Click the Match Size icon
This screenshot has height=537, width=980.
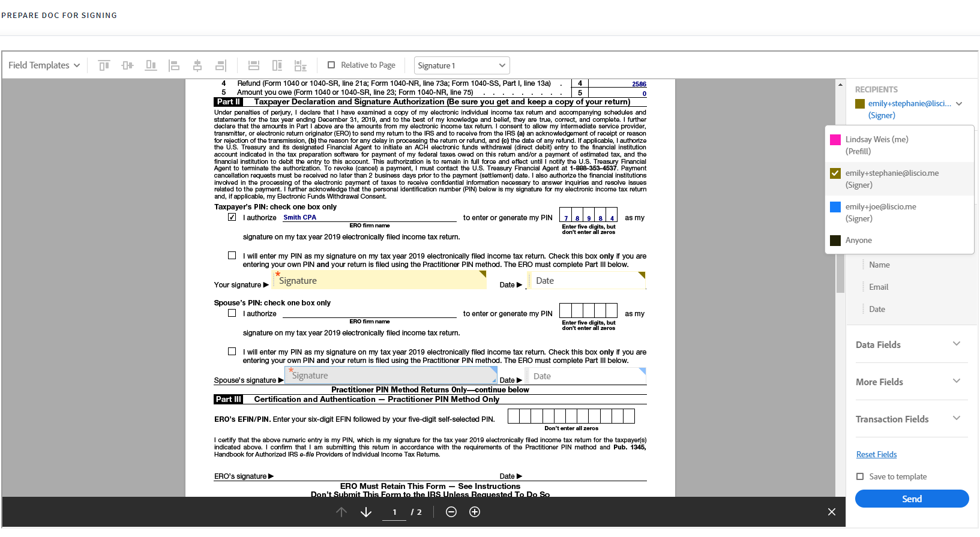[x=301, y=65]
